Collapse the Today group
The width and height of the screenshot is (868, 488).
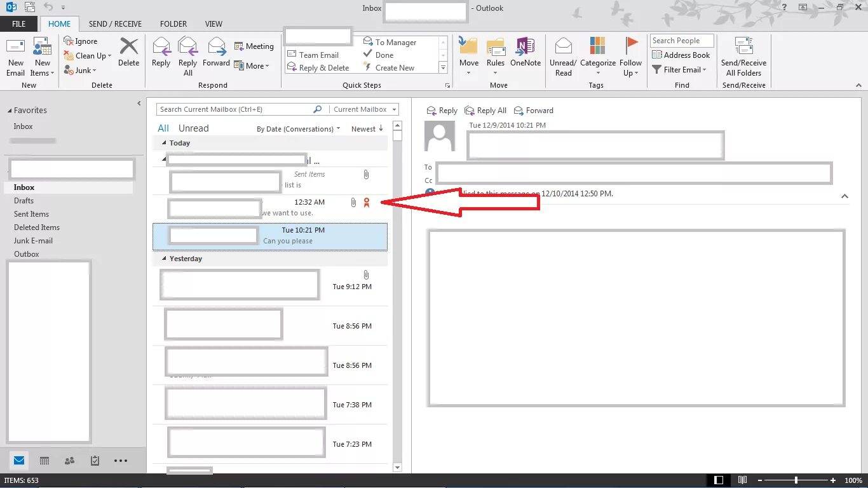tap(165, 143)
